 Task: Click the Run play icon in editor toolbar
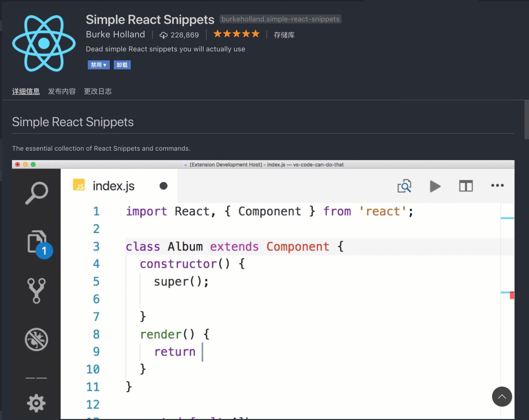(x=435, y=186)
